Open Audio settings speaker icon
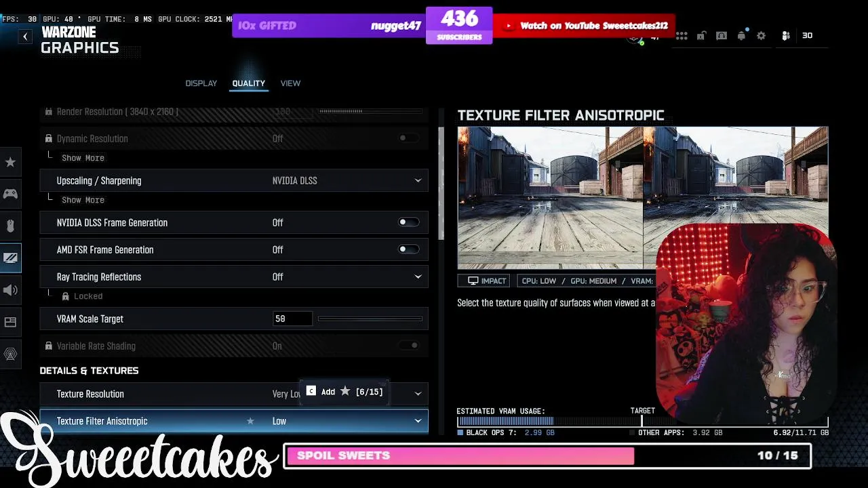The image size is (868, 488). (x=10, y=290)
